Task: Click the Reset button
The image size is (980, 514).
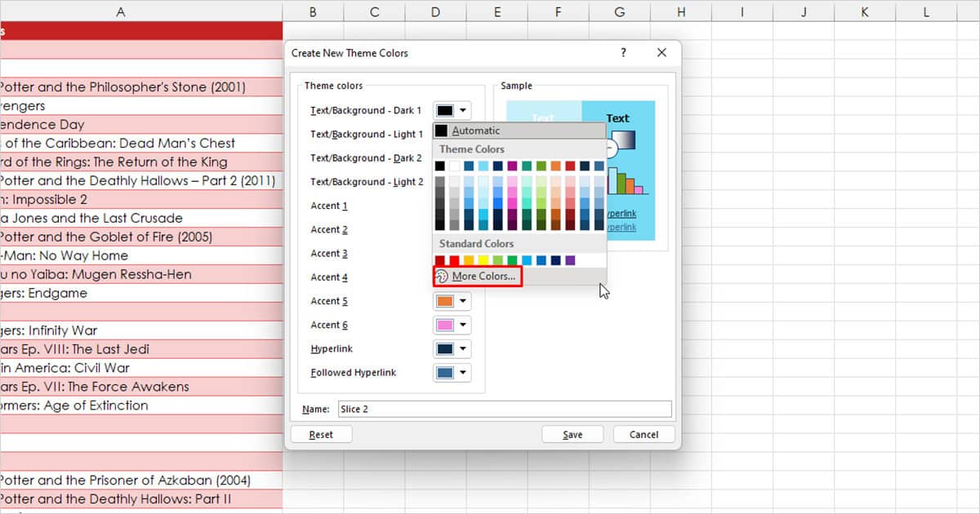Action: tap(321, 433)
